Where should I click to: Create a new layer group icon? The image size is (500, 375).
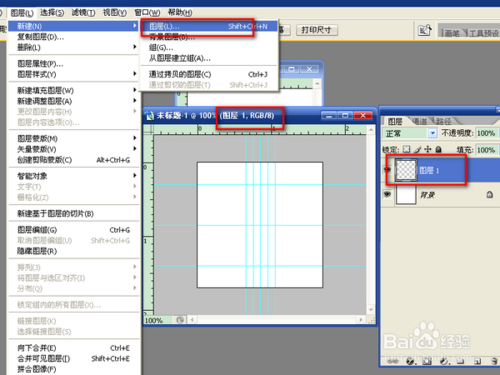460,361
